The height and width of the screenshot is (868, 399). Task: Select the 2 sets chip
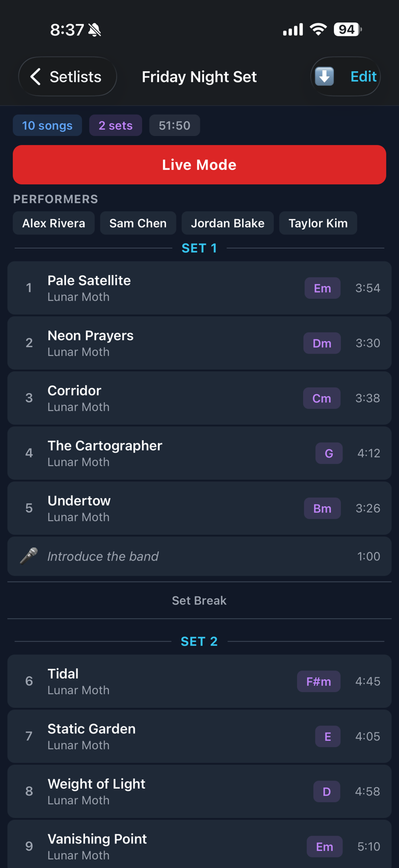click(116, 126)
